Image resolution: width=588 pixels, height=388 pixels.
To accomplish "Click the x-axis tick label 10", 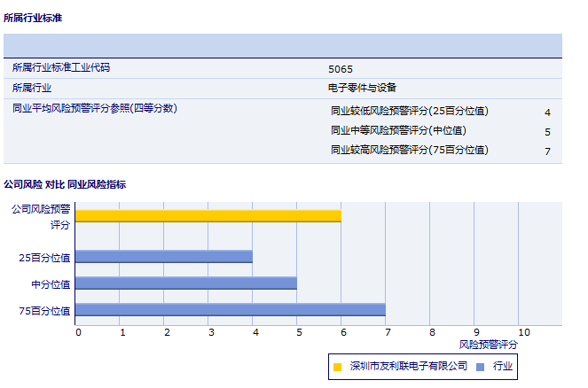I will (x=523, y=332).
